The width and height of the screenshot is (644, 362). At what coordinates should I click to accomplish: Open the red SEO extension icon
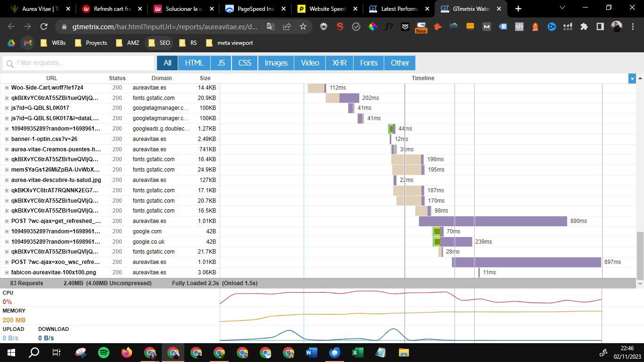[340, 27]
